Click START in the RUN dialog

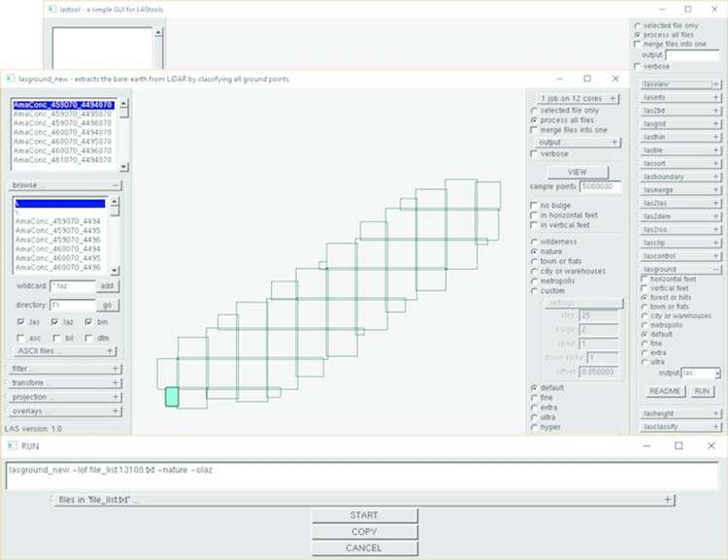[x=364, y=515]
